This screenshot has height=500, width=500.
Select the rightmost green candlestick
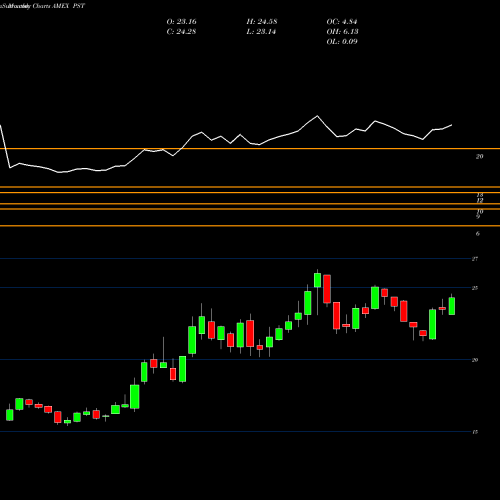tap(452, 306)
